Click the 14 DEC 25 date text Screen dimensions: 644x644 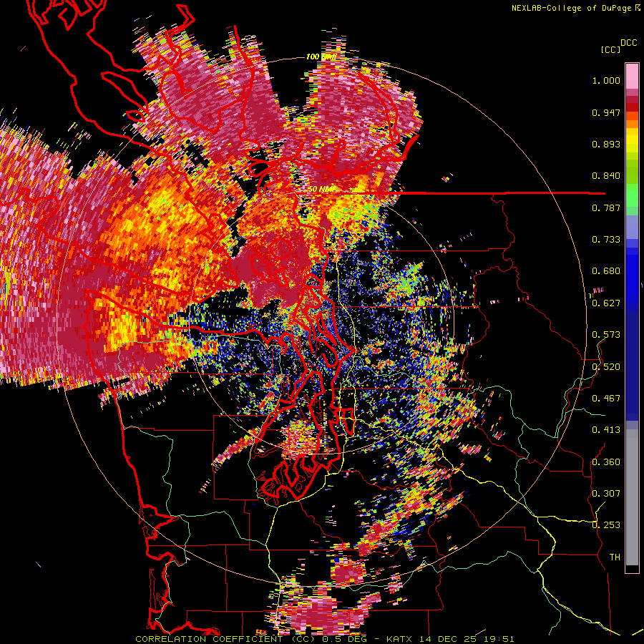449,639
